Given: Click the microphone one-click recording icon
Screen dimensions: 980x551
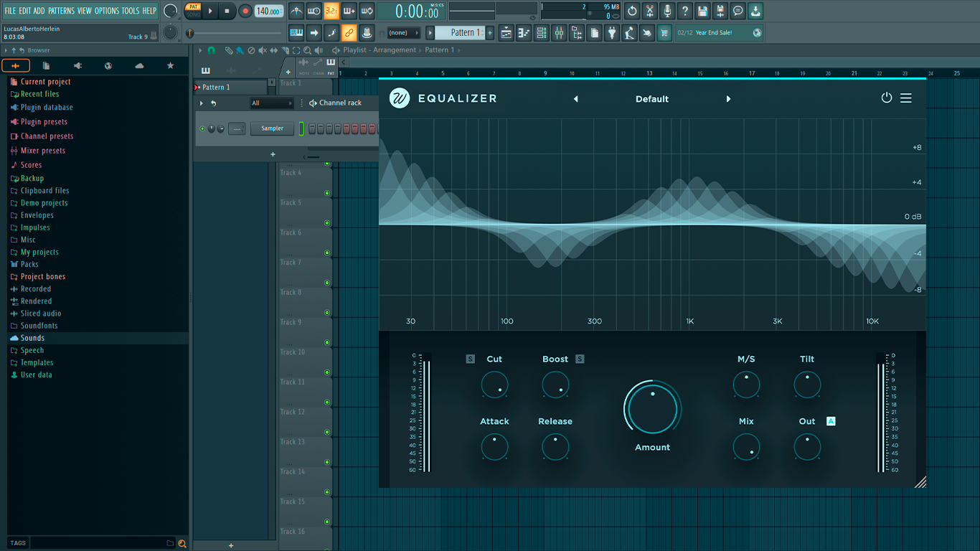Looking at the screenshot, I should tap(667, 11).
